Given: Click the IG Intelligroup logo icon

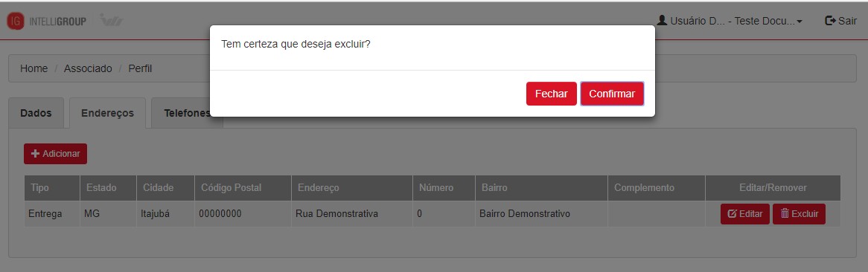Looking at the screenshot, I should [x=16, y=21].
